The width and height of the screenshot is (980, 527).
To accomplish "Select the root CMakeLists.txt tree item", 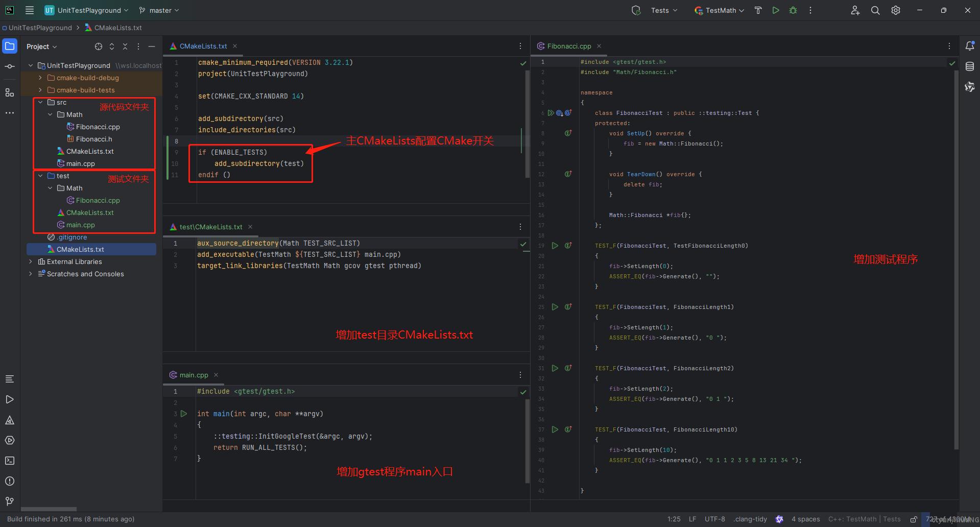I will click(x=91, y=249).
